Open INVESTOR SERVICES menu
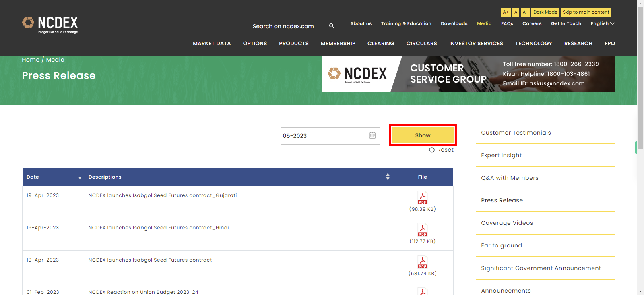Screen dimensions: 644x295 tap(476, 43)
